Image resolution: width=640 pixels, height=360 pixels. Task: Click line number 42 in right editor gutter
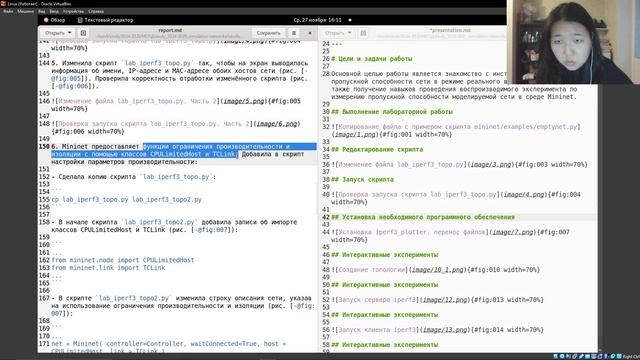tap(326, 217)
